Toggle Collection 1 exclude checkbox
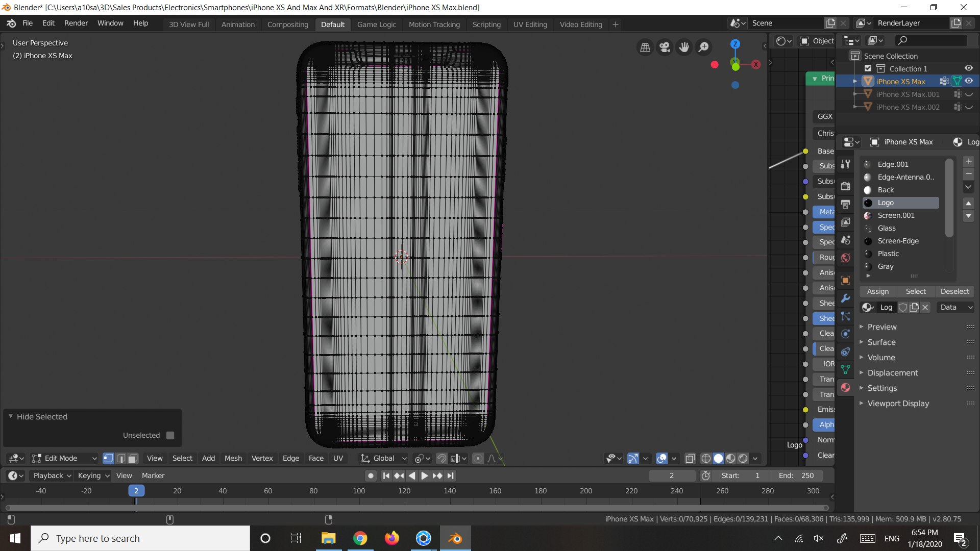The width and height of the screenshot is (980, 551). tap(868, 68)
